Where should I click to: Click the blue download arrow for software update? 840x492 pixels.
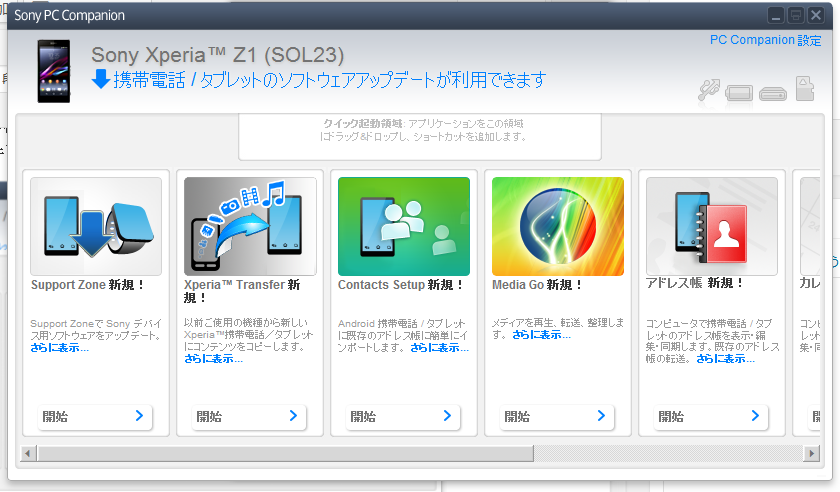pyautogui.click(x=101, y=79)
